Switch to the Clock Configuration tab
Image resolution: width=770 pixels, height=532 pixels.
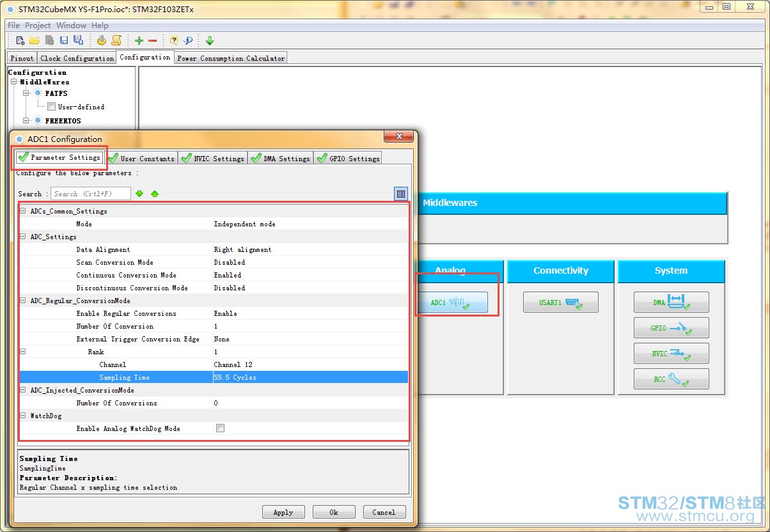pos(77,58)
